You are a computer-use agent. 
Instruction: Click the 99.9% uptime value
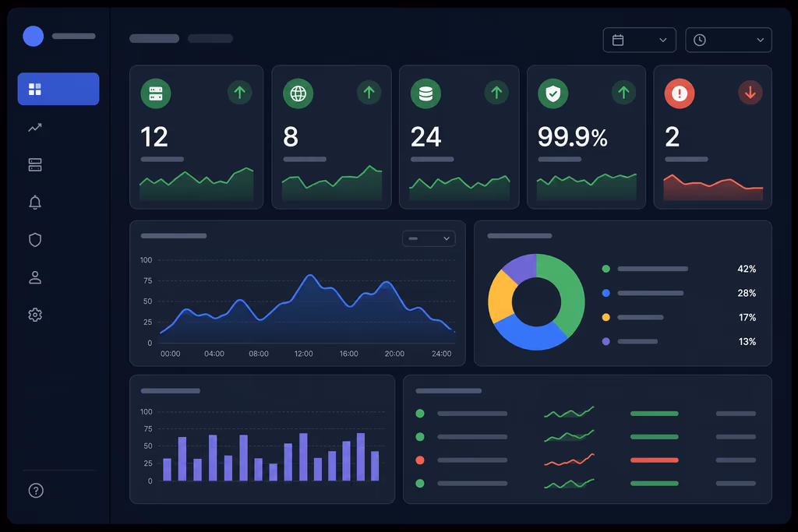573,137
